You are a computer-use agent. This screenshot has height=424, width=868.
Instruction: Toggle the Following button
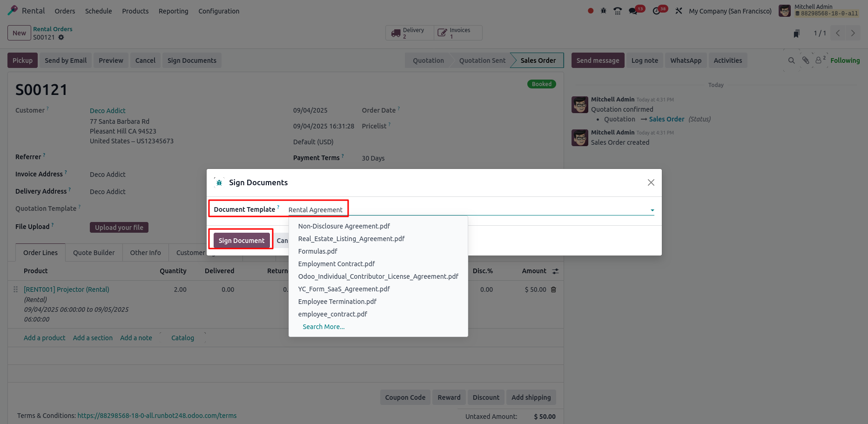point(845,61)
